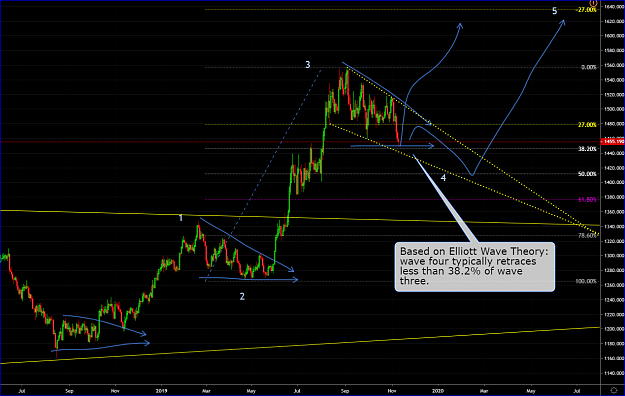The image size is (625, 396).
Task: Click the 2019 label on time axis
Action: pos(161,391)
